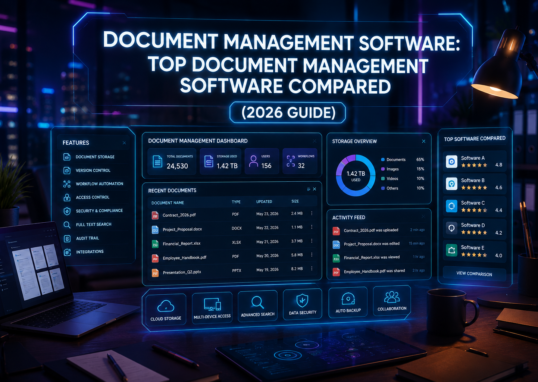Click the 4.0 rating for Software E

point(499,255)
